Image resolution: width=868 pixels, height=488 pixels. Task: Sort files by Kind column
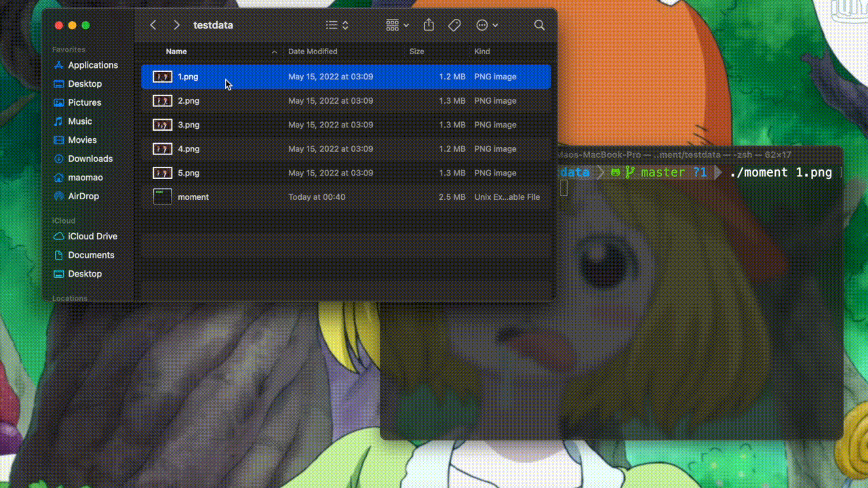pos(482,52)
